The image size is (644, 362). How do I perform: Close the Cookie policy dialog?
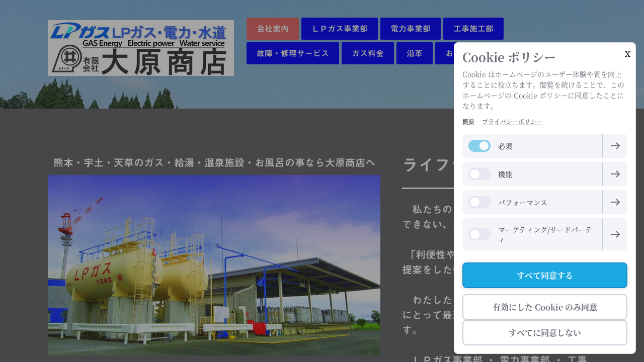(x=627, y=54)
